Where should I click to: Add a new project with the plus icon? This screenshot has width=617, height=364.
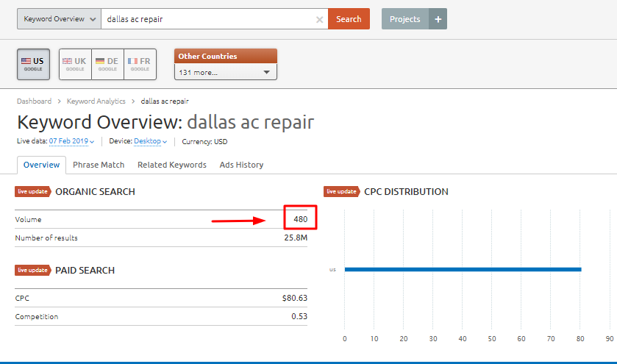pos(438,19)
